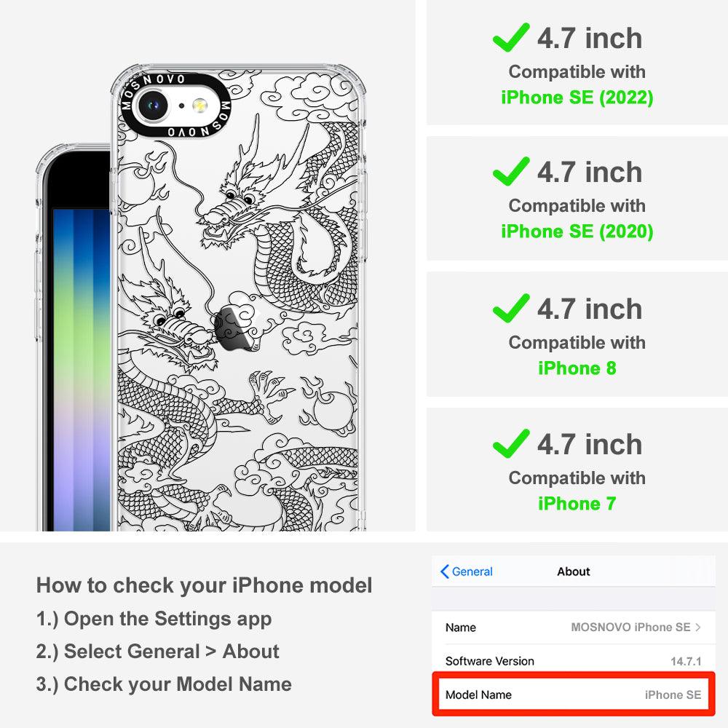Tap the Software Version 14.7.1 row
728x728 pixels.
(574, 661)
